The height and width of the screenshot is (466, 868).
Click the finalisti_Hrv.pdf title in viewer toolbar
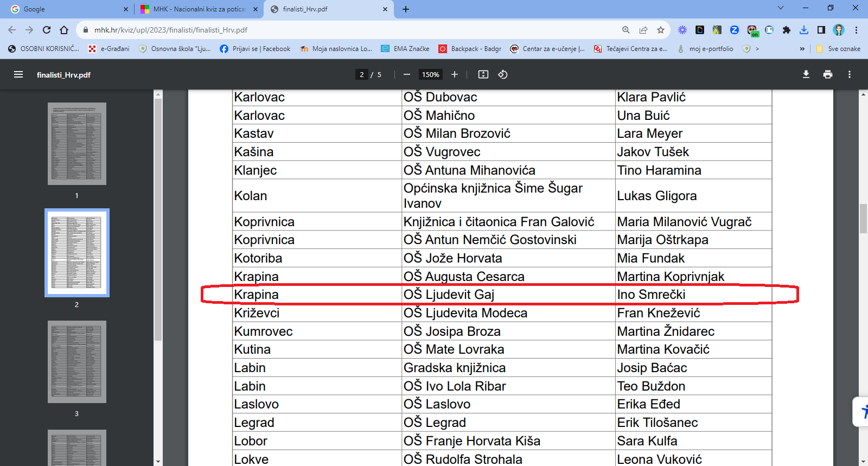(63, 75)
